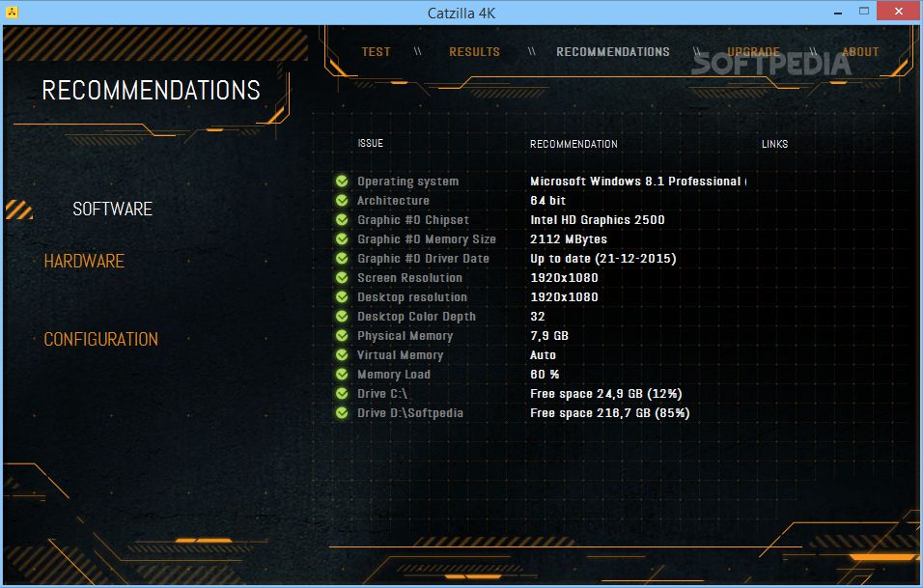This screenshot has height=588, width=923.
Task: Open the CONFIGURATION section in sidebar
Action: [x=100, y=340]
